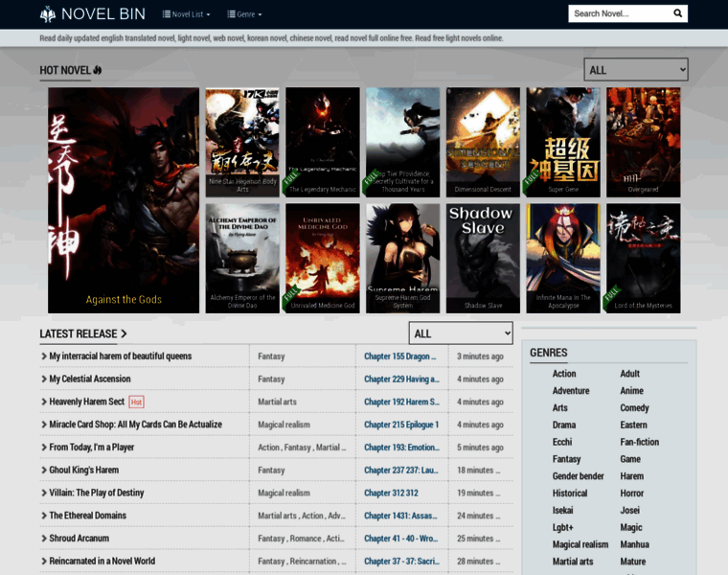Click the Novel Bin logo icon
728x575 pixels.
point(48,14)
